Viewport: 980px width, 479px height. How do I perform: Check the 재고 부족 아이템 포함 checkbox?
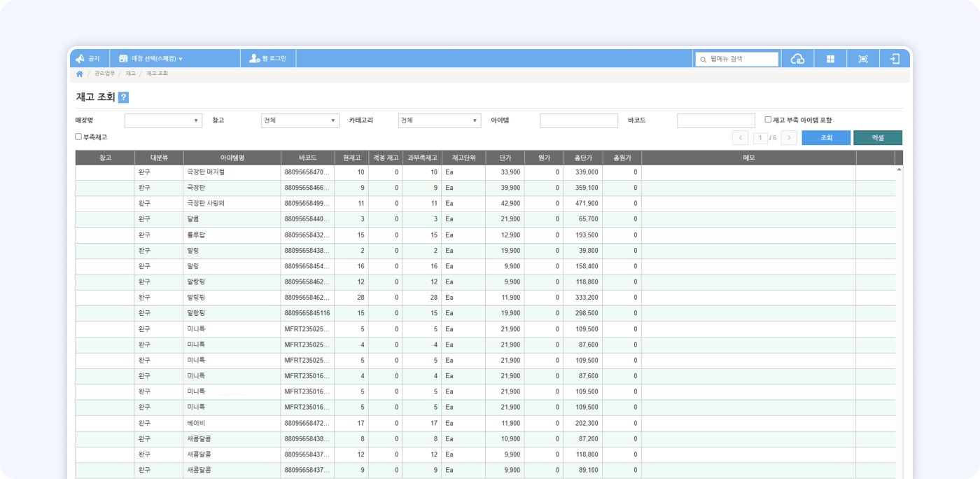[x=768, y=120]
